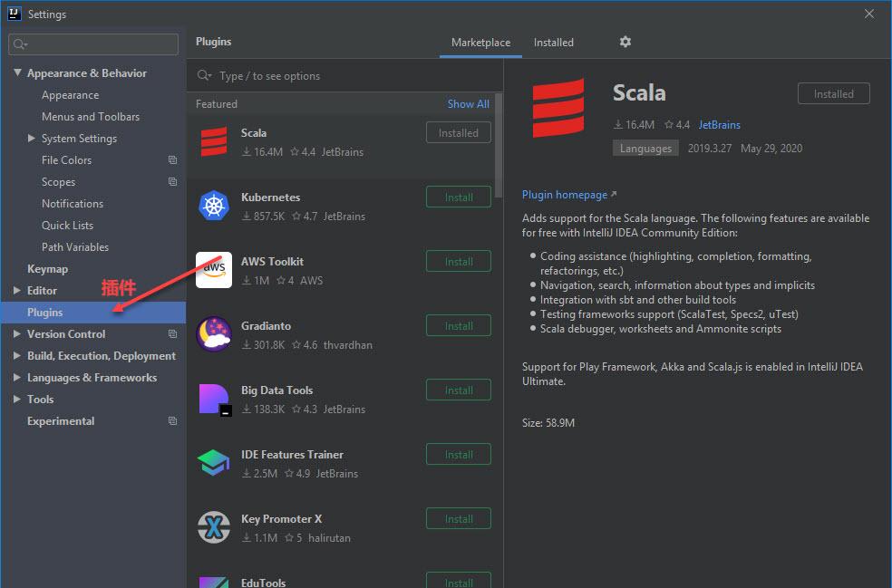The height and width of the screenshot is (588, 892).
Task: Install the Kubernetes plugin
Action: [x=459, y=197]
